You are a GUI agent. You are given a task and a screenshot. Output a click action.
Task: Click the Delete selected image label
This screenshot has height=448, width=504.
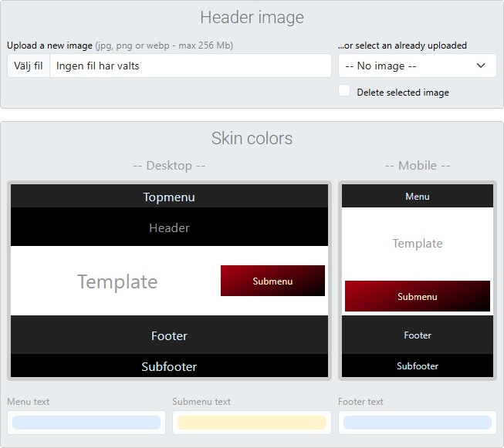click(402, 93)
